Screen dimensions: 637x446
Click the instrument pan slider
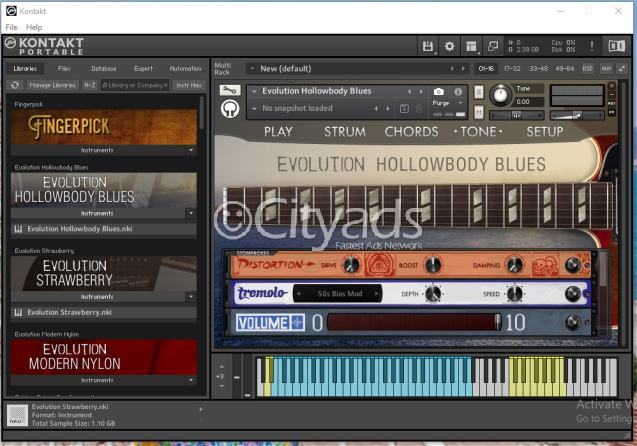(516, 115)
